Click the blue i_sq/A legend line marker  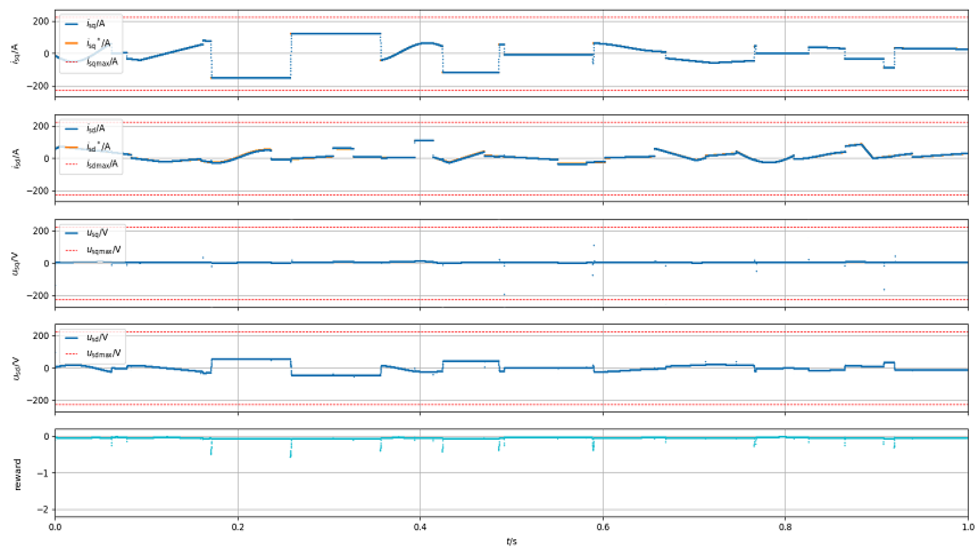point(72,24)
